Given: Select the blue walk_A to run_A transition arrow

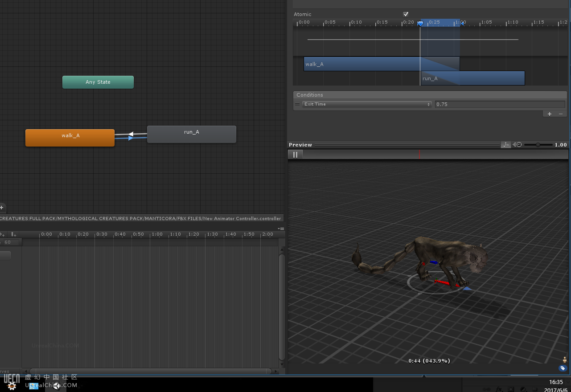Looking at the screenshot, I should coord(131,138).
